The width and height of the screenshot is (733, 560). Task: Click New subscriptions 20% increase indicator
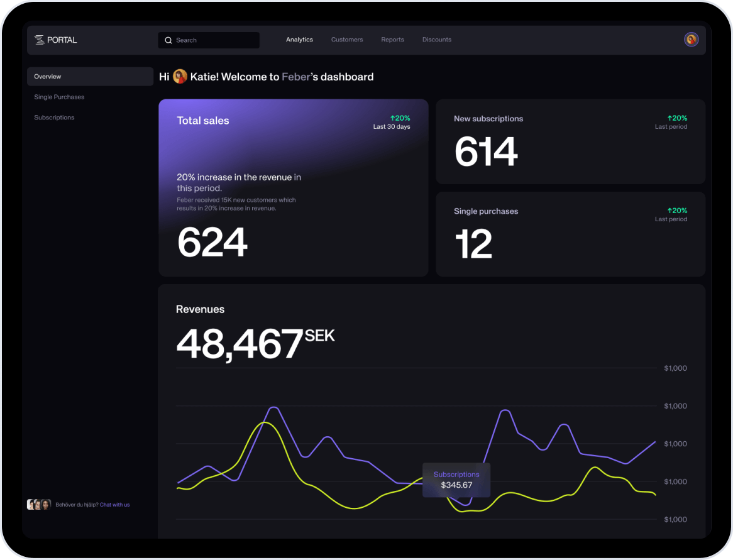point(677,118)
